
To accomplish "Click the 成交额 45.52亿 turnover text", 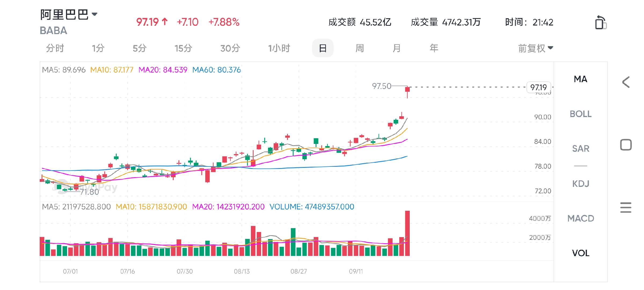I will tap(360, 22).
